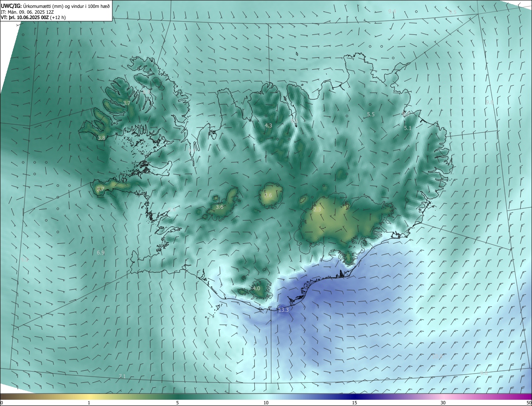Select the 2.6 value on the central glacier

pos(268,195)
